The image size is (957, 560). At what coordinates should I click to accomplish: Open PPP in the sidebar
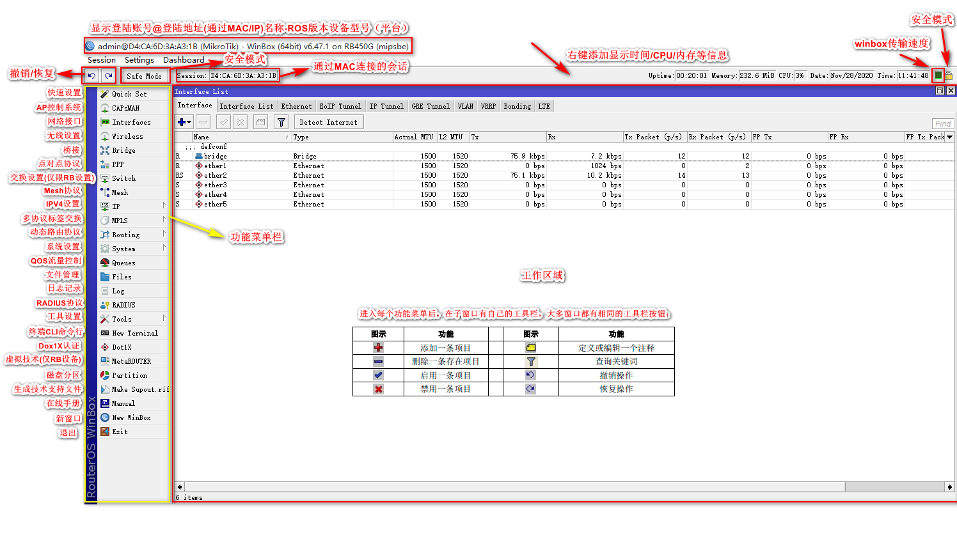(134, 164)
